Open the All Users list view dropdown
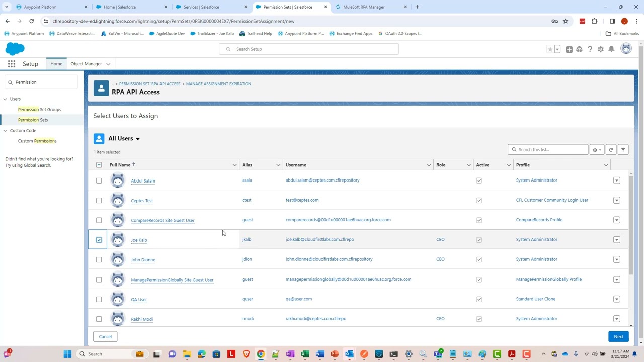This screenshot has width=644, height=362. coord(137,139)
